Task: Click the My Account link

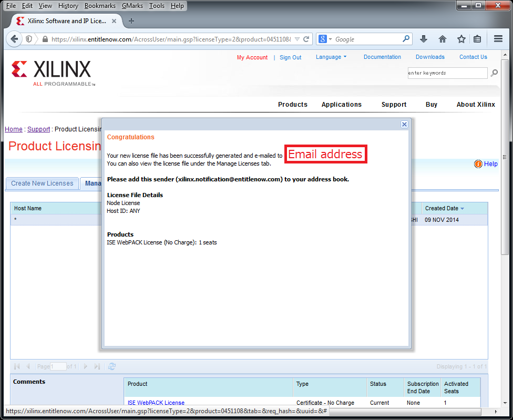Action: click(x=252, y=57)
